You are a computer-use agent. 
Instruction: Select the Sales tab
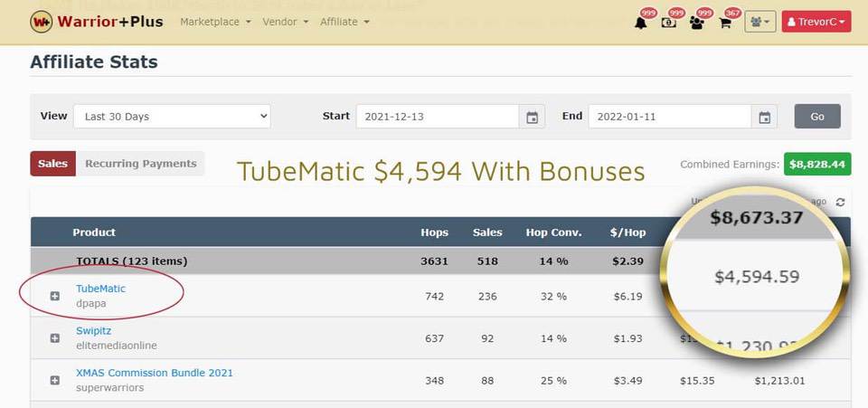(x=53, y=164)
